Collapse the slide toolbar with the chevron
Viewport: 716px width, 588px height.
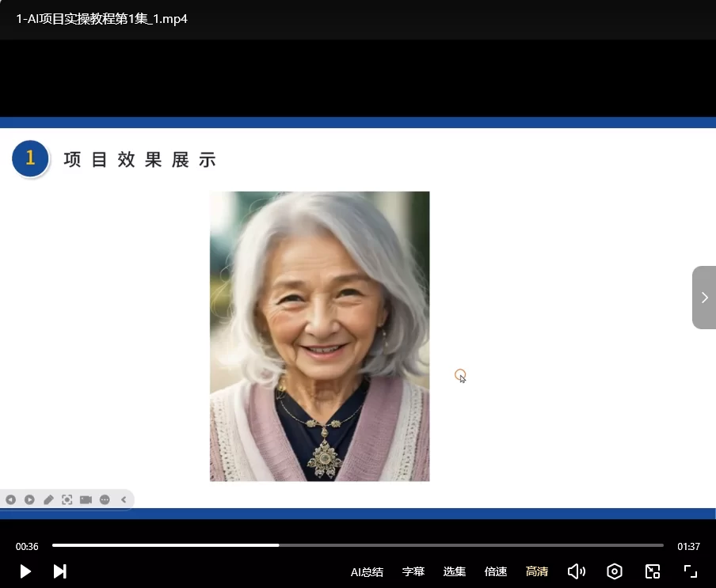point(124,499)
